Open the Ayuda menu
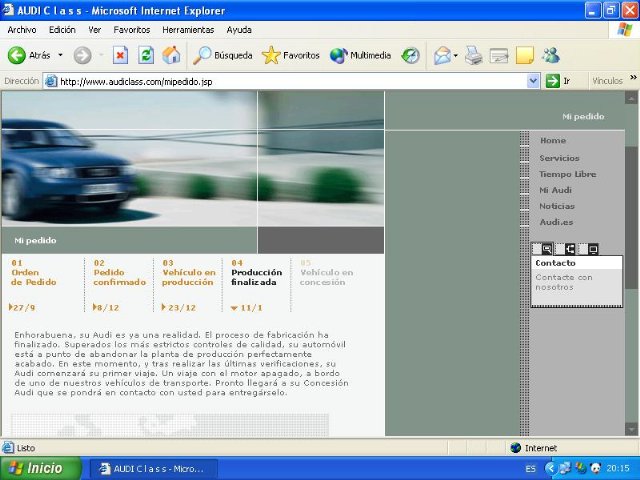 pos(239,30)
